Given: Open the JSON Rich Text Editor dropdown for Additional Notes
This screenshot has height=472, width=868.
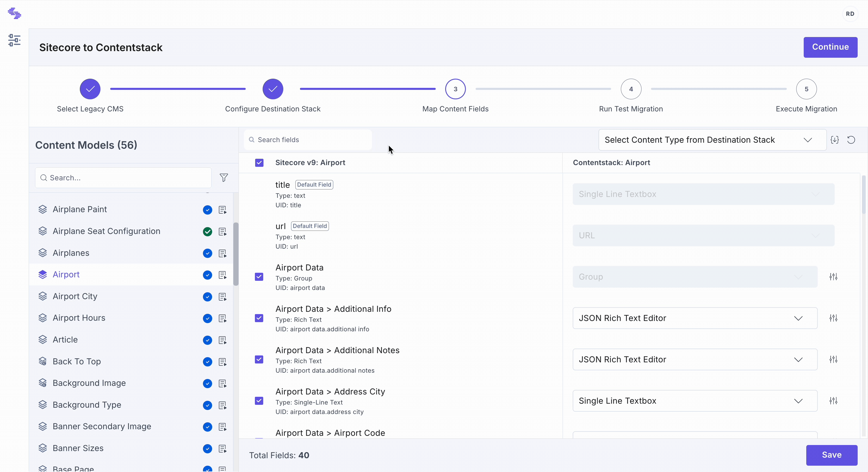Looking at the screenshot, I should pos(695,359).
